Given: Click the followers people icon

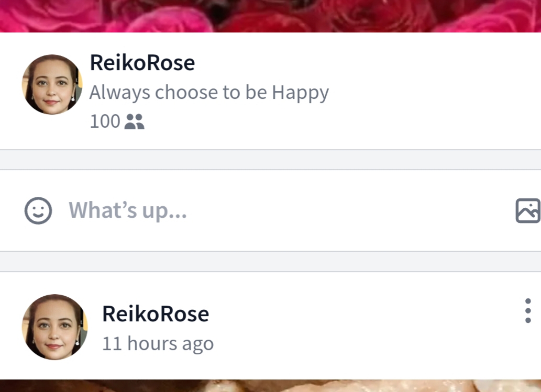Looking at the screenshot, I should pyautogui.click(x=134, y=121).
